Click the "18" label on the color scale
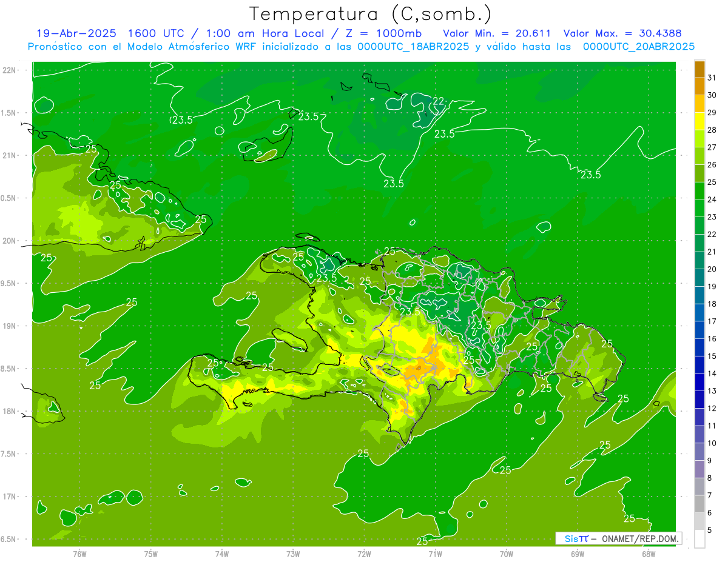This screenshot has height=562, width=728. click(x=712, y=304)
